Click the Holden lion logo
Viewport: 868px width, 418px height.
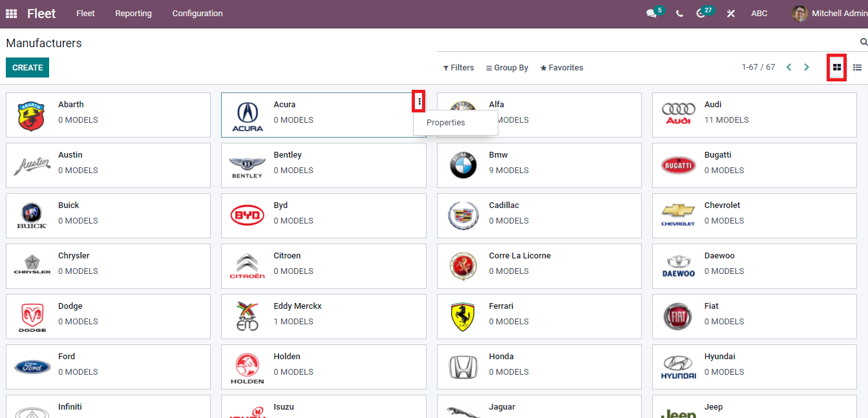(x=248, y=368)
